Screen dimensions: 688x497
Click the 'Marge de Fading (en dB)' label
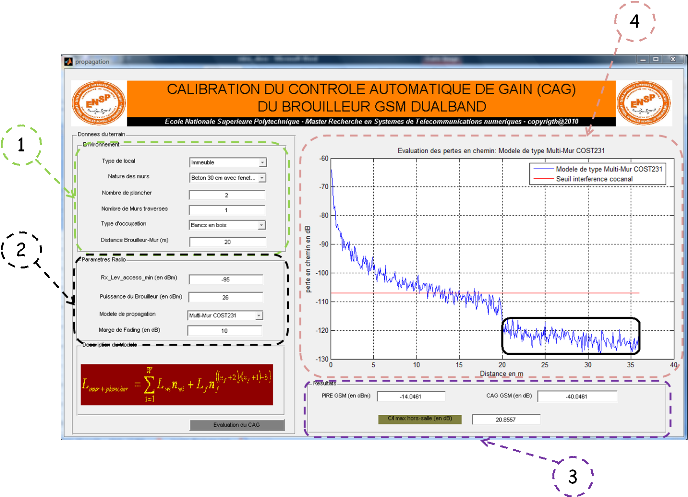(129, 330)
